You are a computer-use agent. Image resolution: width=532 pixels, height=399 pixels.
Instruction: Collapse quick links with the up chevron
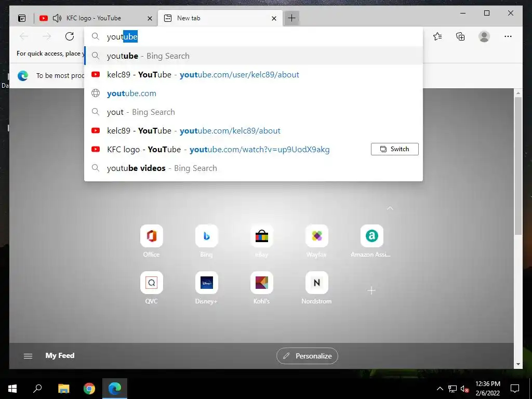[x=390, y=208]
